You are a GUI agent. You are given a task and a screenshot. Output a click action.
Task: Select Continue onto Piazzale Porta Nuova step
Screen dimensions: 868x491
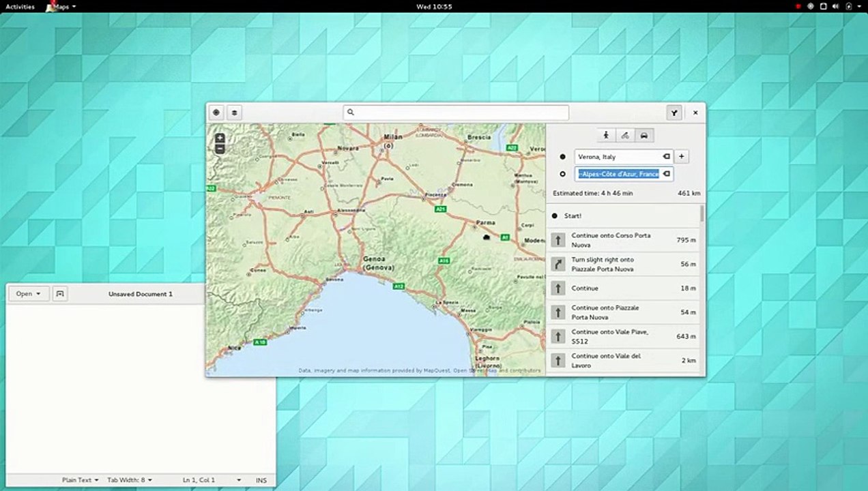pos(622,312)
